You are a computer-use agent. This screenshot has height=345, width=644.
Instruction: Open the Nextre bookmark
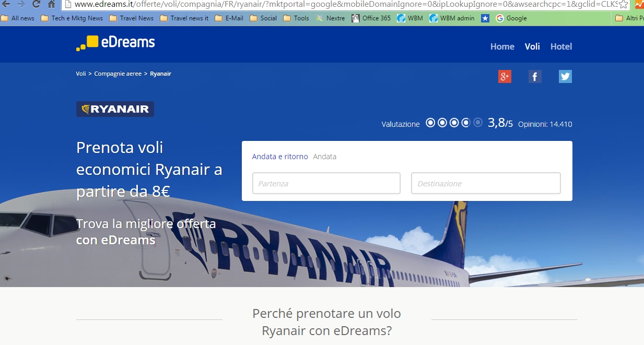click(331, 18)
